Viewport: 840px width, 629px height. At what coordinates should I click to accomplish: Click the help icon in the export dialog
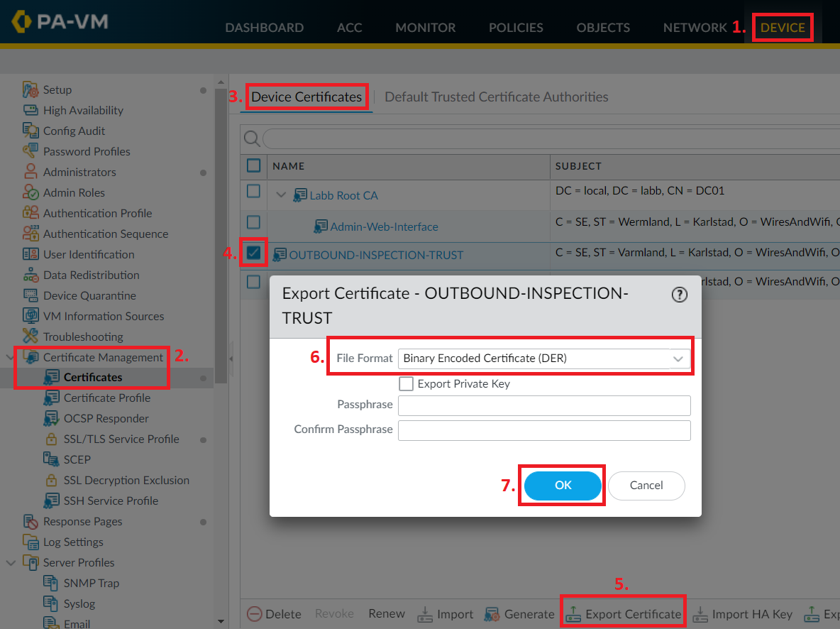(x=679, y=294)
